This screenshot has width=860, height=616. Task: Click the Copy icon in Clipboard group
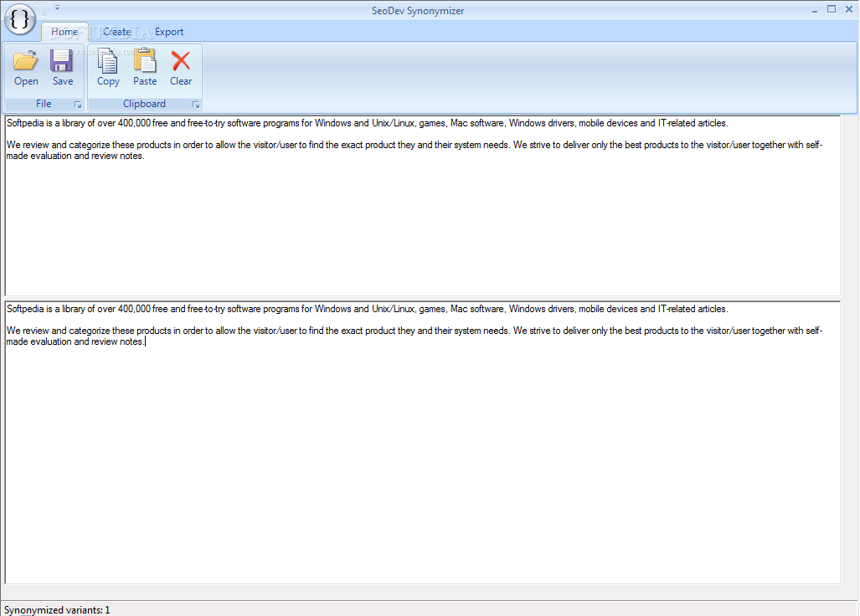point(108,61)
